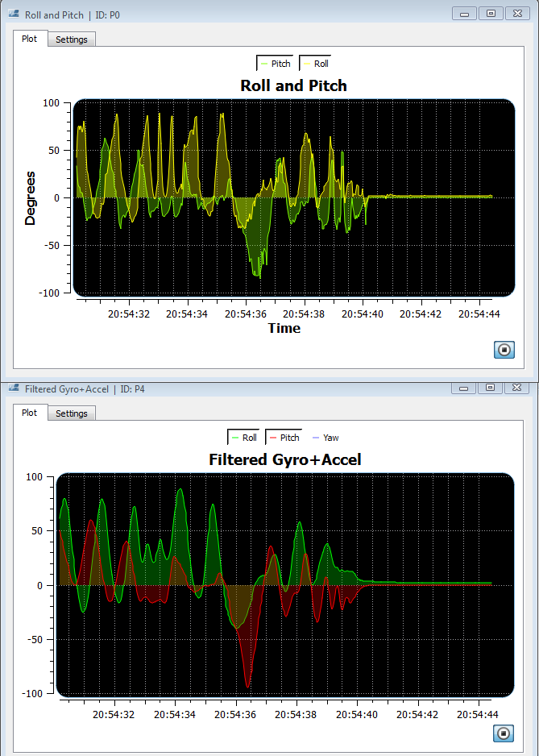Enable Yaw curve in Filtered Gyro+Accel legend
Viewport: 539px width, 756px height.
(x=324, y=438)
